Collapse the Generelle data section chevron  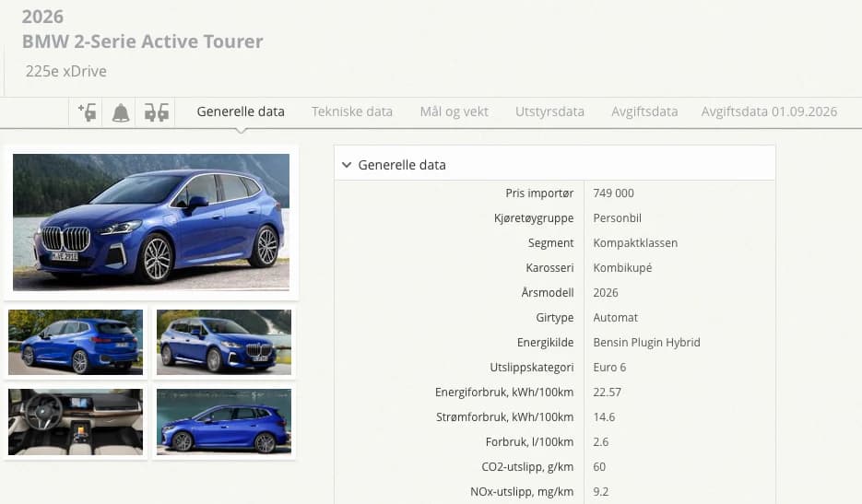(x=347, y=165)
